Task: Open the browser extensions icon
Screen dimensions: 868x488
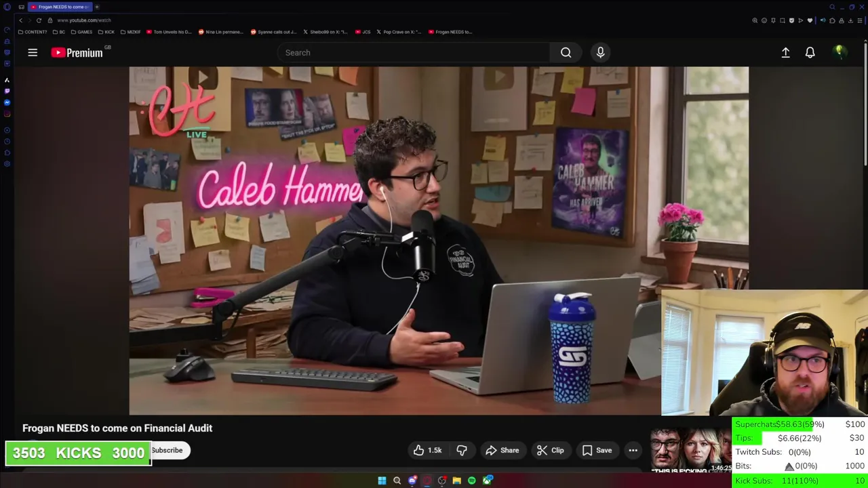Action: click(832, 20)
